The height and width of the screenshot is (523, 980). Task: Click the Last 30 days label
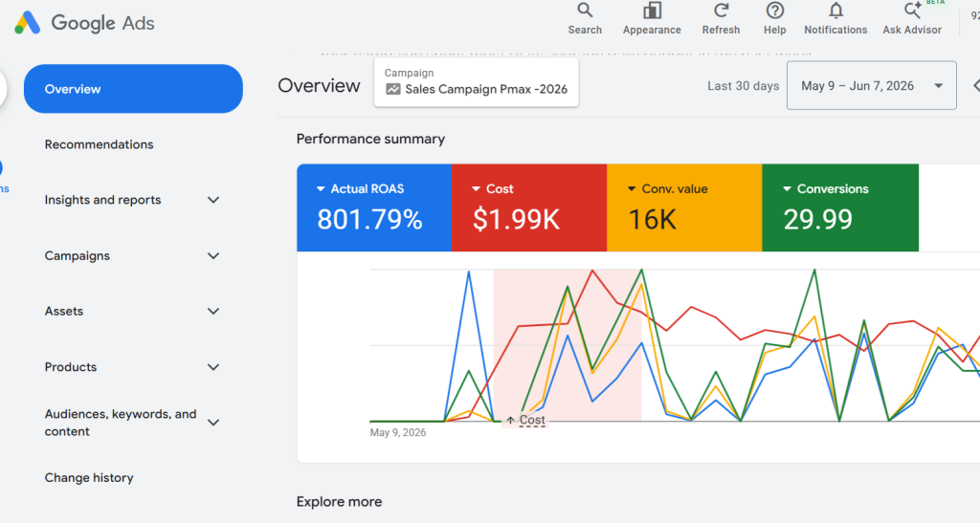pos(743,86)
